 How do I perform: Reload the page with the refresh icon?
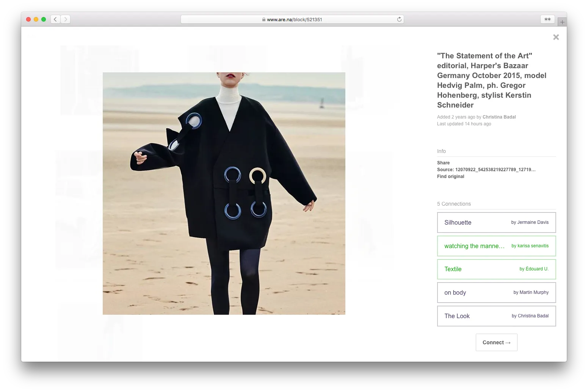tap(399, 19)
